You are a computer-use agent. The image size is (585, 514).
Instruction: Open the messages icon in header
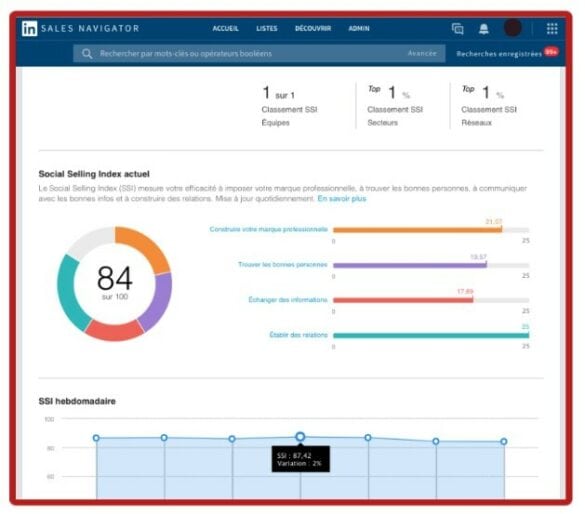458,28
